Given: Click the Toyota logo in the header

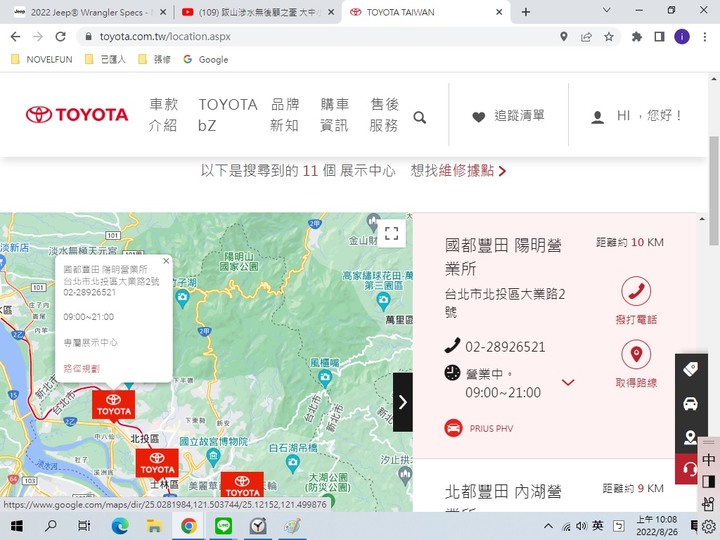Looking at the screenshot, I should pos(77,114).
